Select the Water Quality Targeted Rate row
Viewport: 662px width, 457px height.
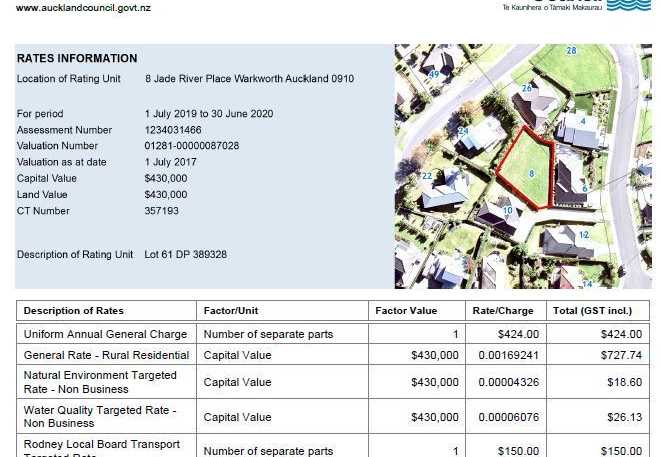pyautogui.click(x=333, y=416)
